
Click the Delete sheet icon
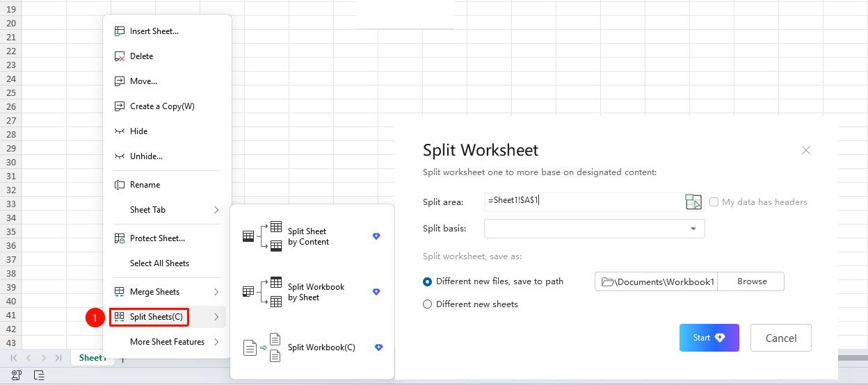click(119, 56)
